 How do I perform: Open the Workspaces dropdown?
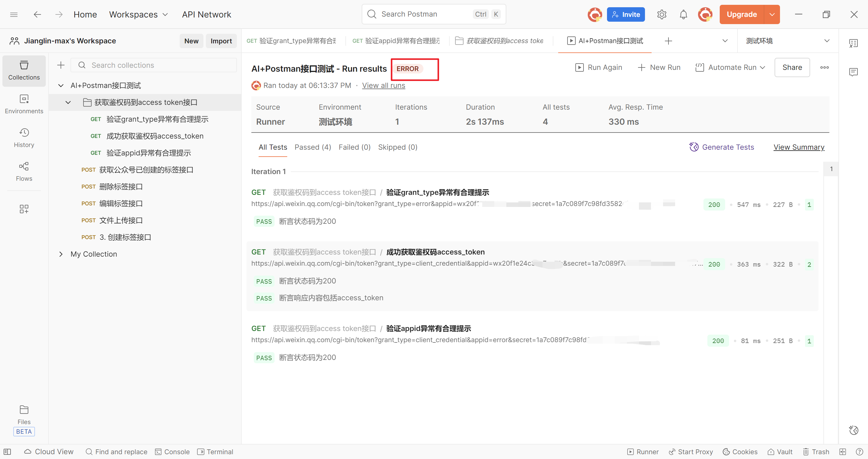click(x=139, y=14)
